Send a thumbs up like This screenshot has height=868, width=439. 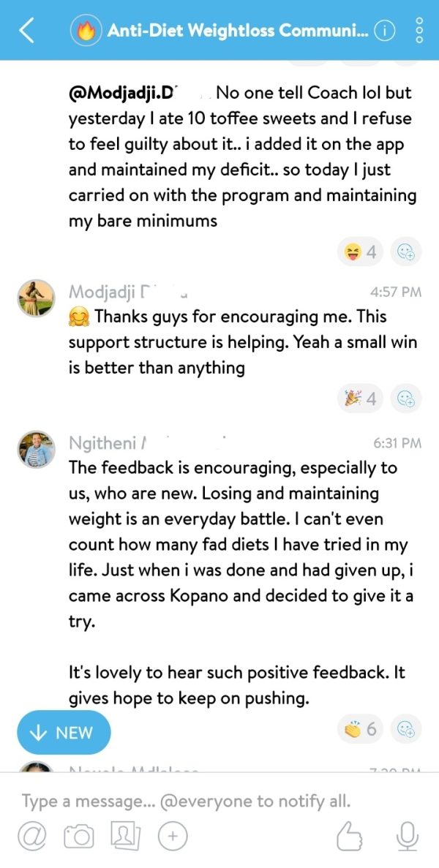pyautogui.click(x=350, y=835)
